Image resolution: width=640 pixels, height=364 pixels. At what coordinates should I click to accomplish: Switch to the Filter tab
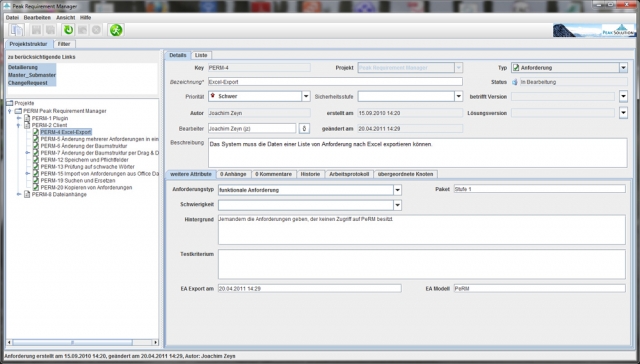tap(64, 44)
